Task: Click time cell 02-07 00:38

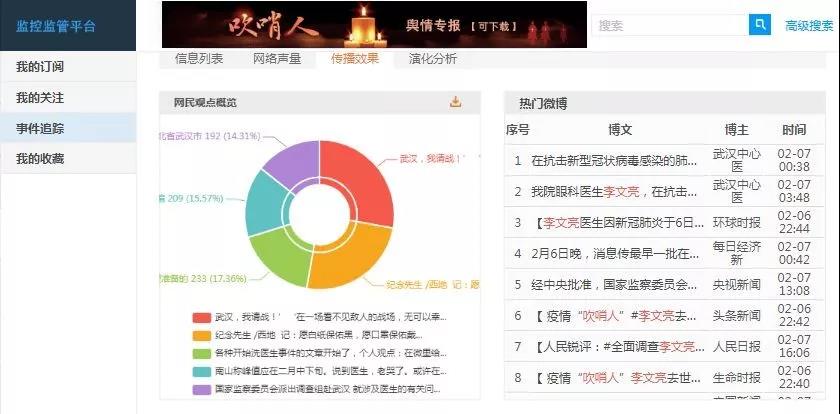Action: coord(794,160)
